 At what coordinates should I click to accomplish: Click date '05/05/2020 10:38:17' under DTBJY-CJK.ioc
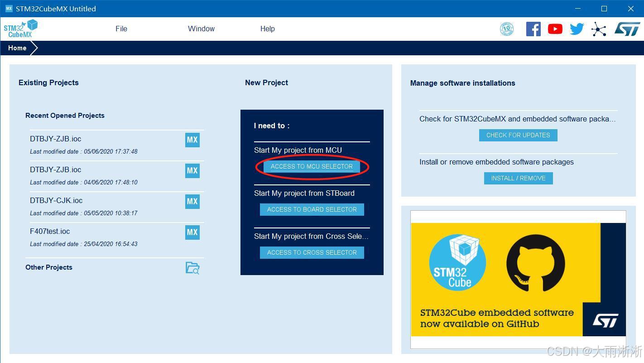[x=111, y=213]
